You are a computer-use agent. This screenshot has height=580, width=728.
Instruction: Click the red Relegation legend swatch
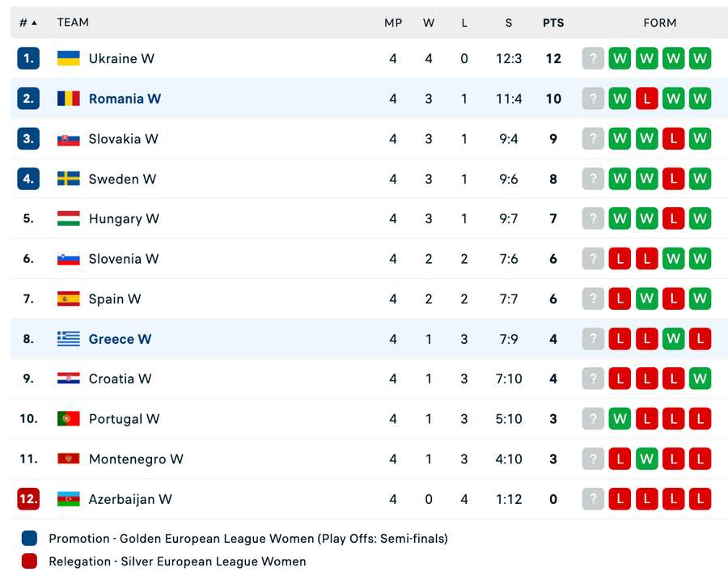point(29,561)
